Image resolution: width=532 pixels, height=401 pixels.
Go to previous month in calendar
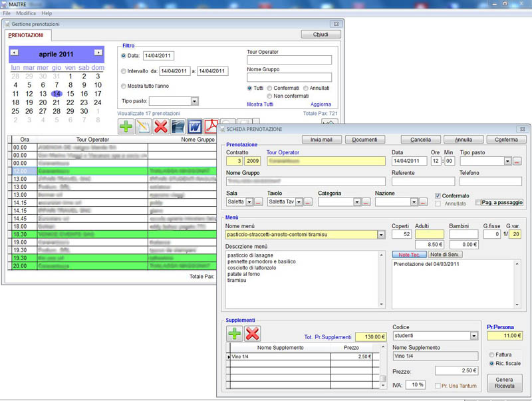point(15,53)
